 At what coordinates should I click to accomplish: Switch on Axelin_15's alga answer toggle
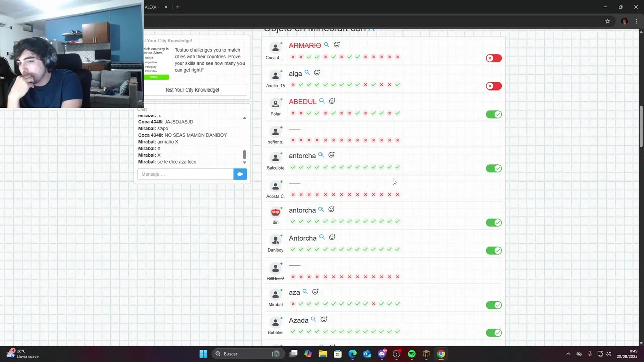click(x=494, y=86)
